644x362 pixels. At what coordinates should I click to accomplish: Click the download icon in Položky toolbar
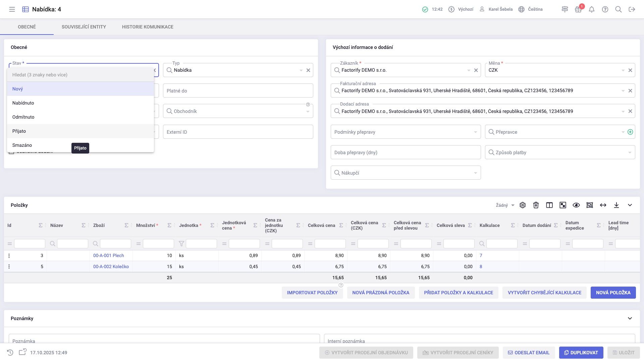[x=616, y=205]
